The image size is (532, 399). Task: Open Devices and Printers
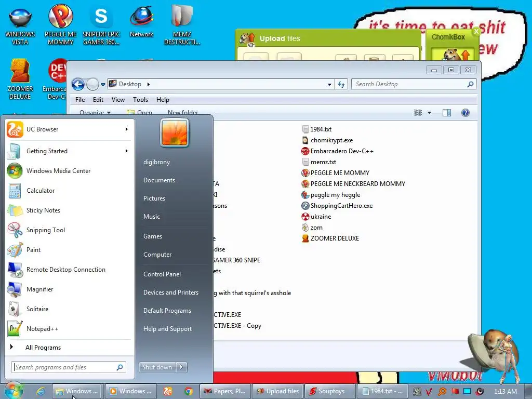click(170, 292)
